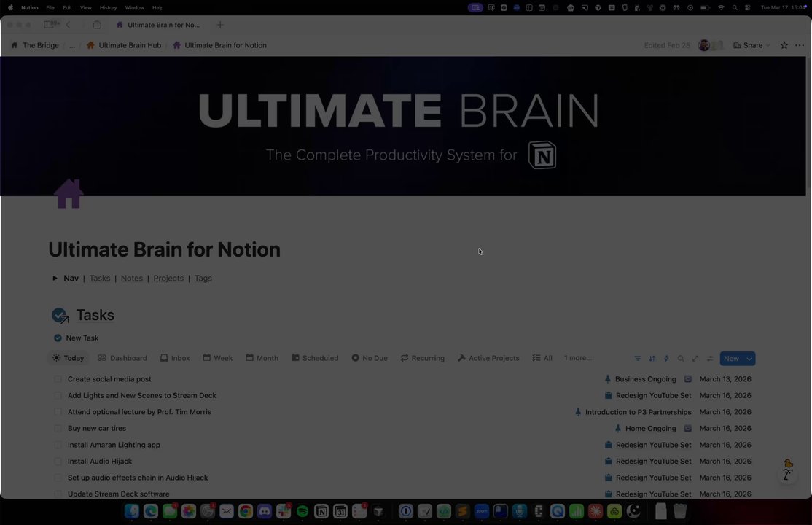Open the view settings sliders icon
The width and height of the screenshot is (812, 525).
click(x=709, y=358)
